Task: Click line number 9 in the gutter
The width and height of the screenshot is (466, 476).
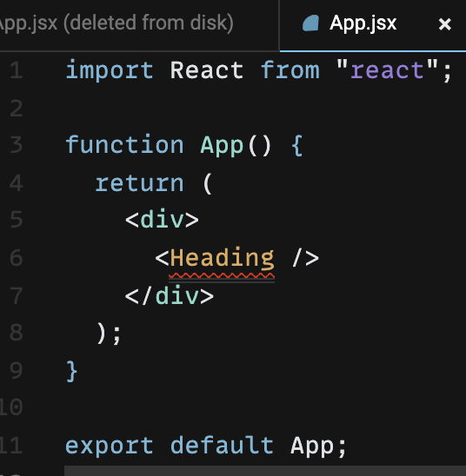Action: click(17, 371)
